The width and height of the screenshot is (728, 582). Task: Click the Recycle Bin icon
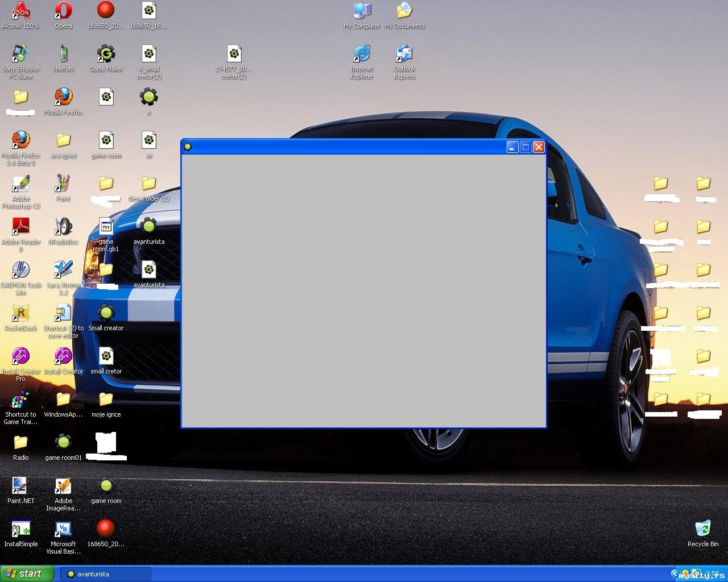point(703,530)
